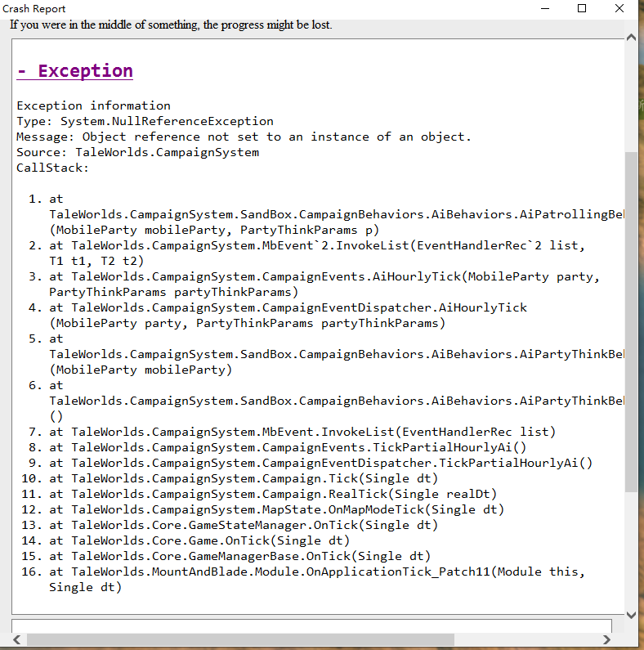Click the vertical scrollbar thumb
Image resolution: width=644 pixels, height=650 pixels.
point(631,322)
